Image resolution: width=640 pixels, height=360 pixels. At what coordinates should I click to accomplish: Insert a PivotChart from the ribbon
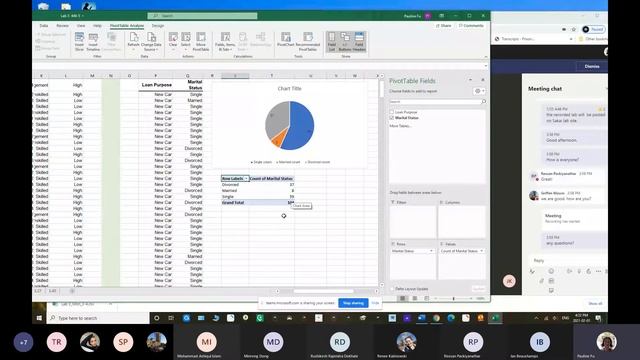click(x=286, y=40)
